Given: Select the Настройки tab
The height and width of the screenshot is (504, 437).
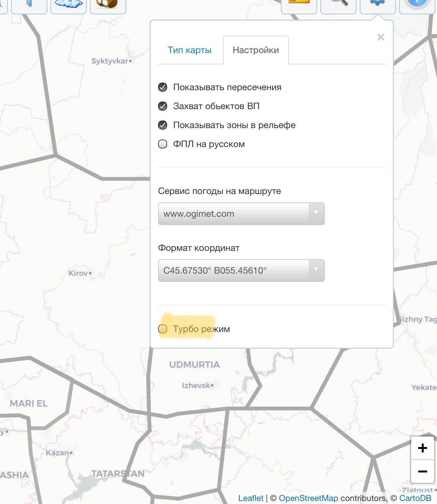Looking at the screenshot, I should click(256, 50).
